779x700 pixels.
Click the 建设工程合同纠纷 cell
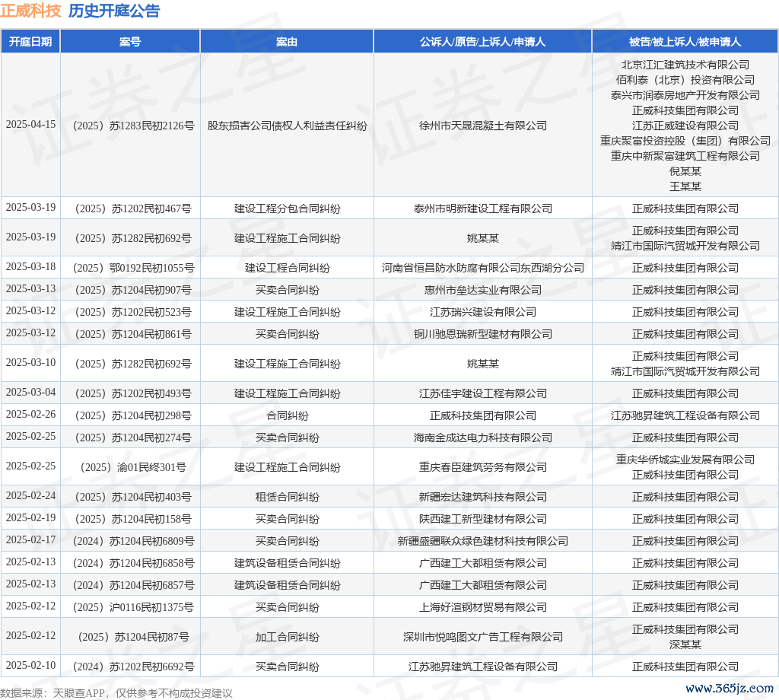pos(287,269)
